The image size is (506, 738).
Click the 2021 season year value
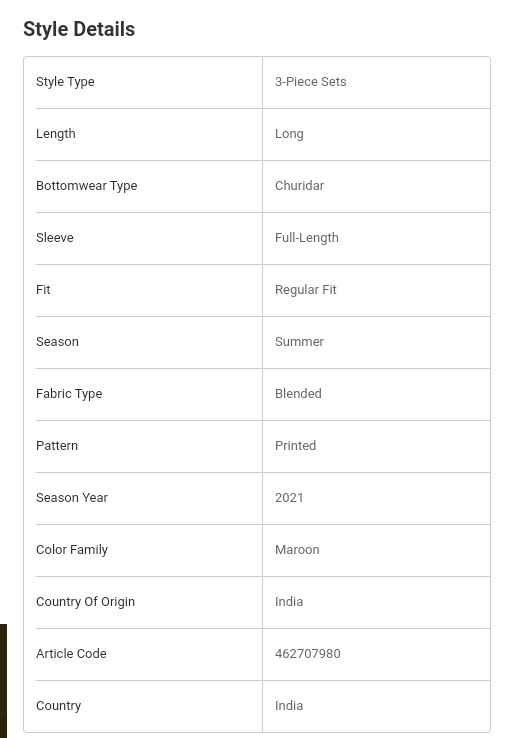289,498
